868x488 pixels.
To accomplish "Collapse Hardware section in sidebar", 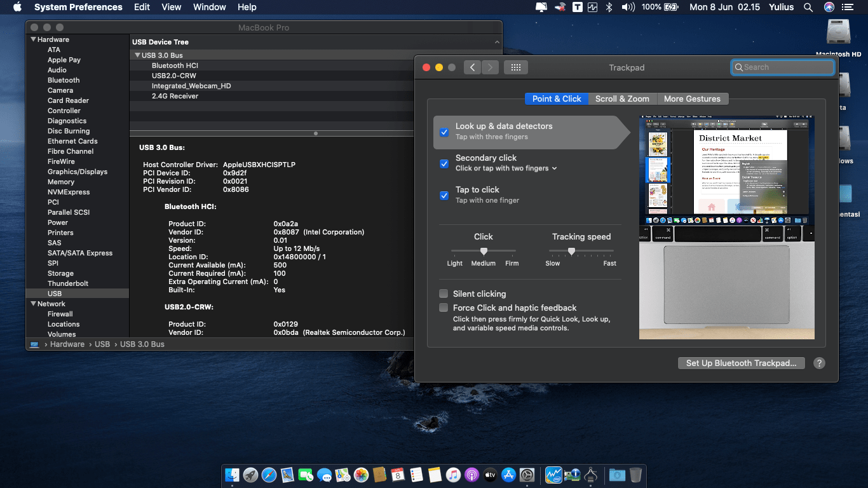I will (34, 39).
